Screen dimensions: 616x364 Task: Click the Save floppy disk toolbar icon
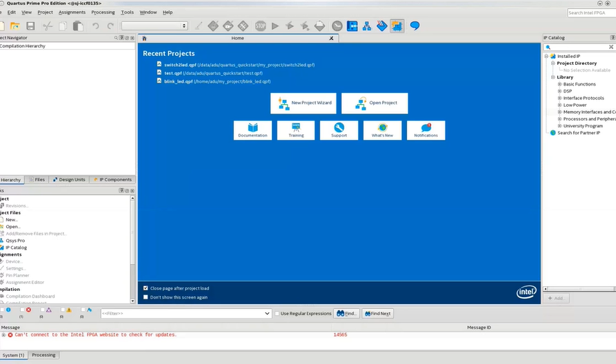30,26
